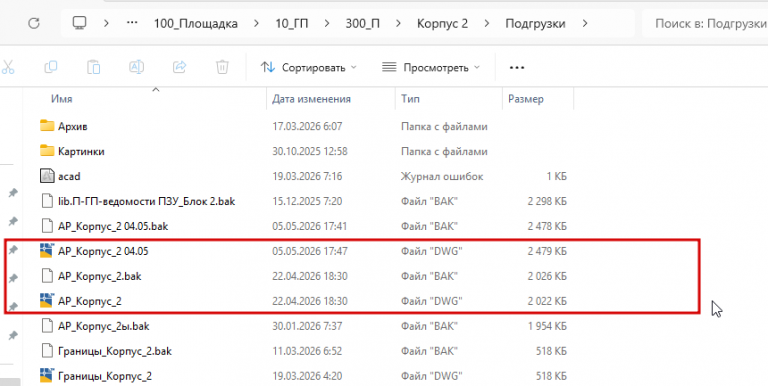This screenshot has height=386, width=768.
Task: Sort by the Тип column header
Action: (x=410, y=99)
